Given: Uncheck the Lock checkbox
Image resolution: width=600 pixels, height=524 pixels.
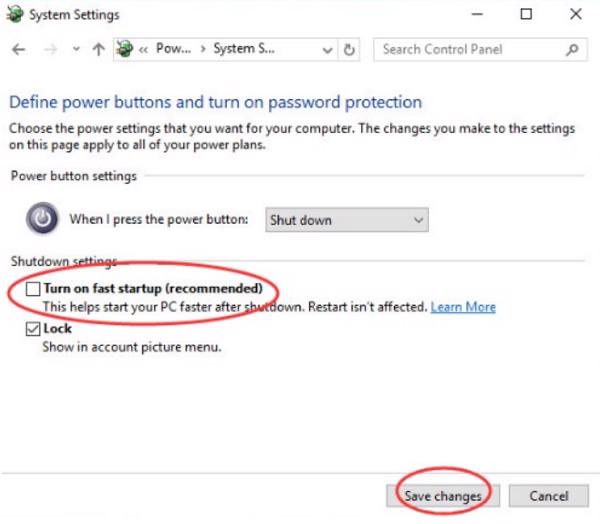Looking at the screenshot, I should 34,328.
